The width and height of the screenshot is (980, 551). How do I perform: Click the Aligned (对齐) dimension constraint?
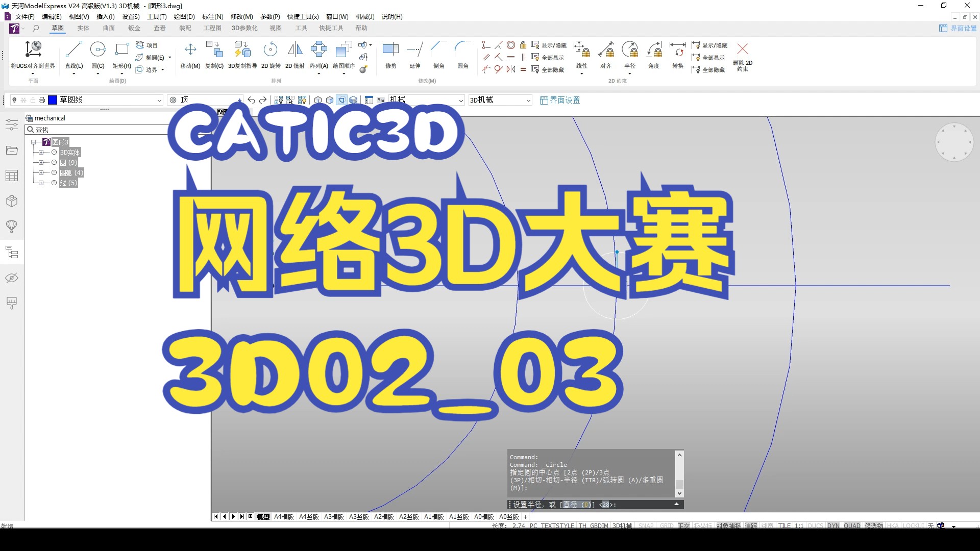coord(606,55)
